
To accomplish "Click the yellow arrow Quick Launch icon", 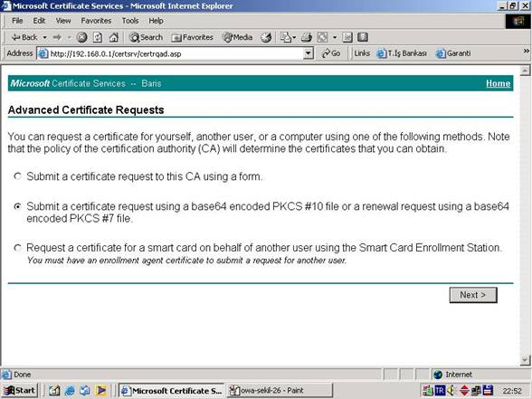I will [100, 391].
